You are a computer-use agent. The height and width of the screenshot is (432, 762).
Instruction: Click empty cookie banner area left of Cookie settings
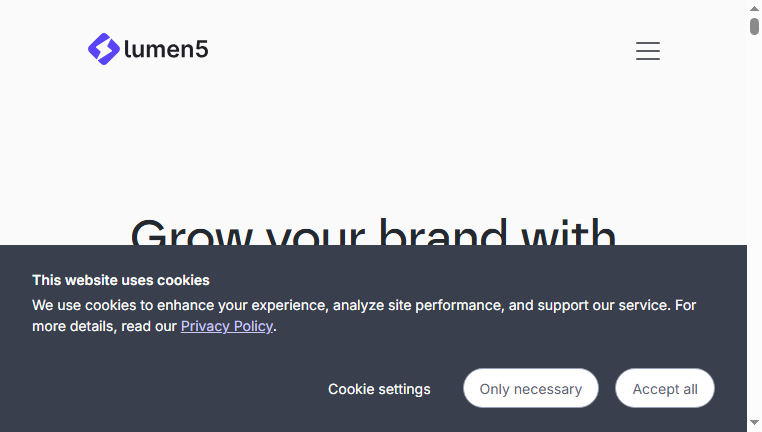(175, 389)
